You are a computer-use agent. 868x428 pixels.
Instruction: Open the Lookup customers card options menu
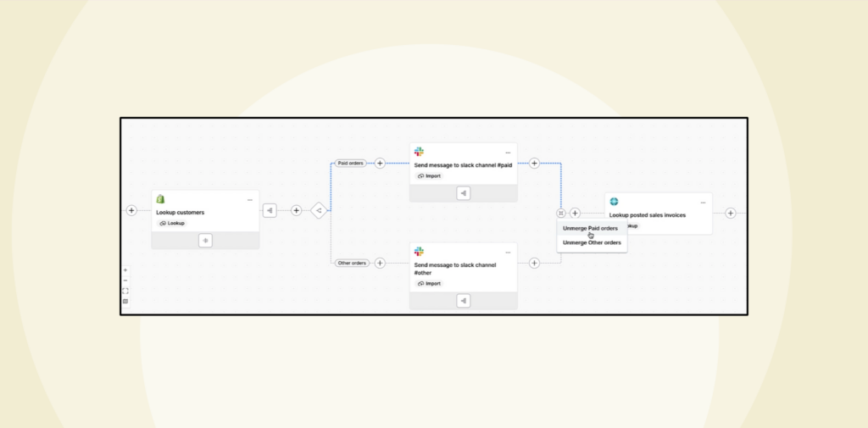click(250, 200)
